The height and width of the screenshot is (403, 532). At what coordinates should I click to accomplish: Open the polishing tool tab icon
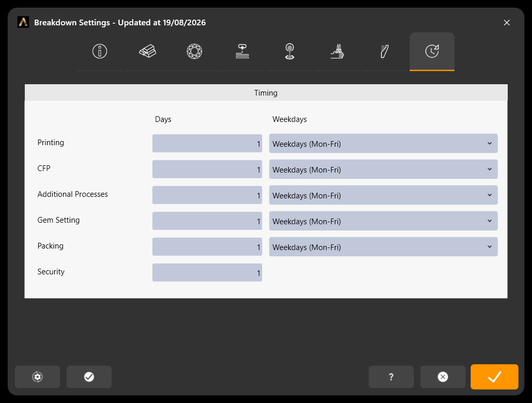click(384, 52)
